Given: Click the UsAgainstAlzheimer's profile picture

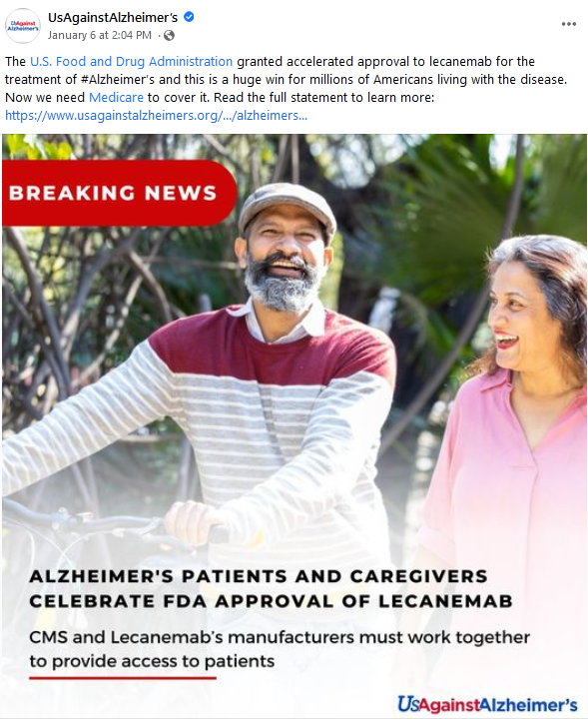Looking at the screenshot, I should [23, 26].
